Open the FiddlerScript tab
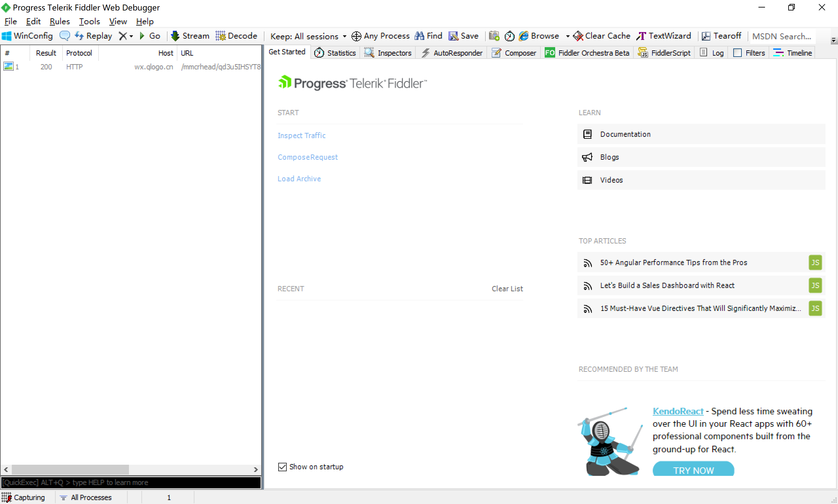The image size is (838, 504). pos(664,53)
